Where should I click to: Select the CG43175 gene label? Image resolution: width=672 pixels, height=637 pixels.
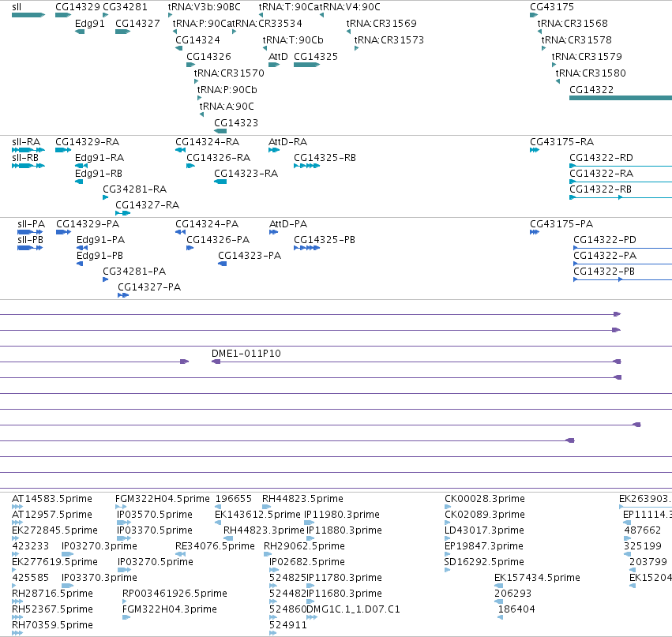click(x=552, y=7)
